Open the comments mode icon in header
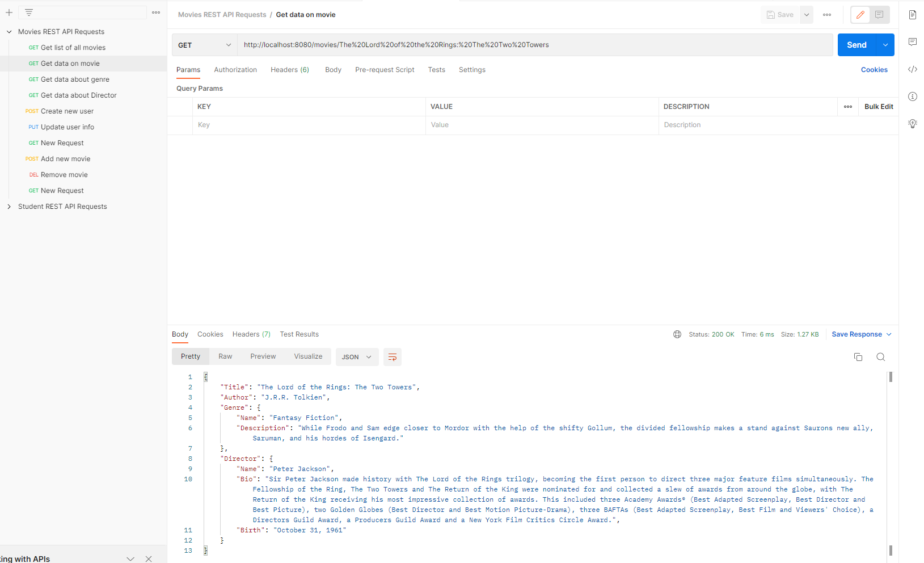This screenshot has width=924, height=563. pyautogui.click(x=879, y=15)
